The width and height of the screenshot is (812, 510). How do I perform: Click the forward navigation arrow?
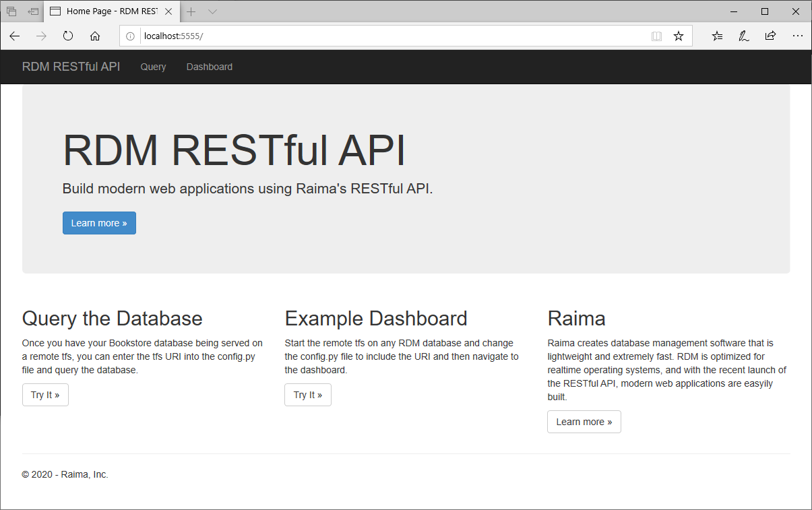pos(41,36)
